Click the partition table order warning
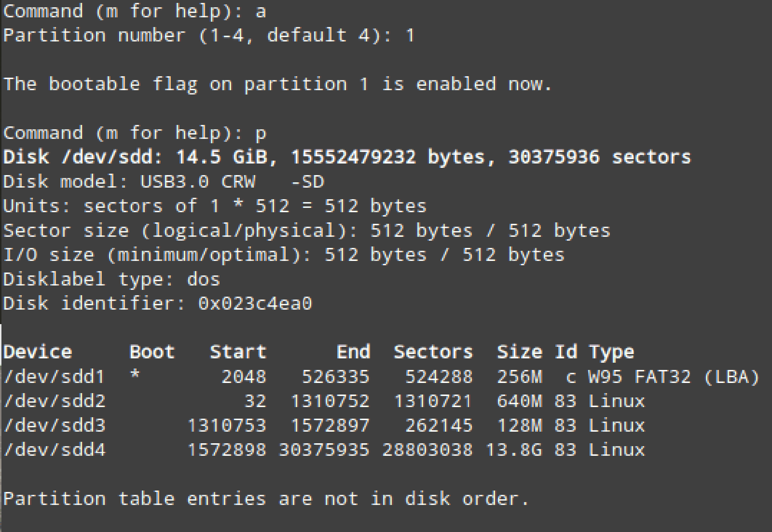 click(x=266, y=499)
